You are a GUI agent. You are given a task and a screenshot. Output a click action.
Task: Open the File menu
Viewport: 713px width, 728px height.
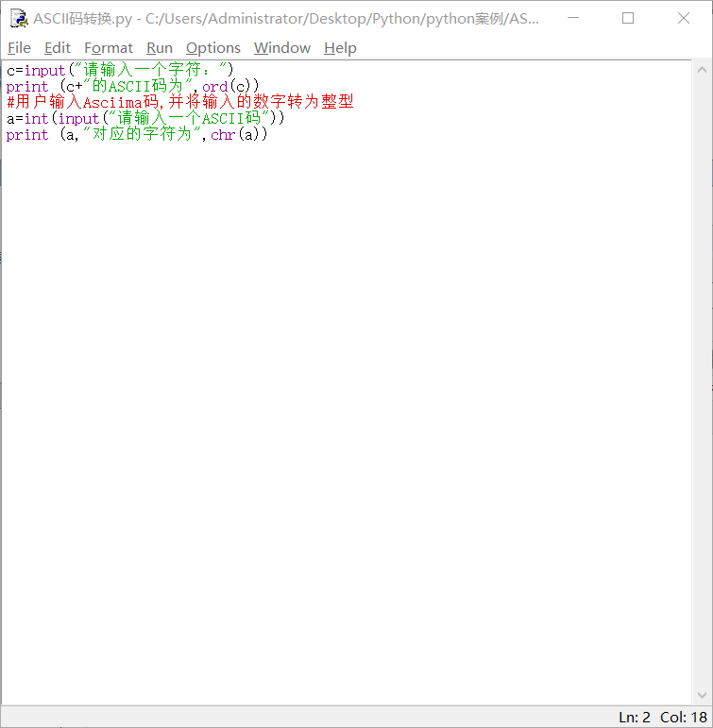coord(19,48)
